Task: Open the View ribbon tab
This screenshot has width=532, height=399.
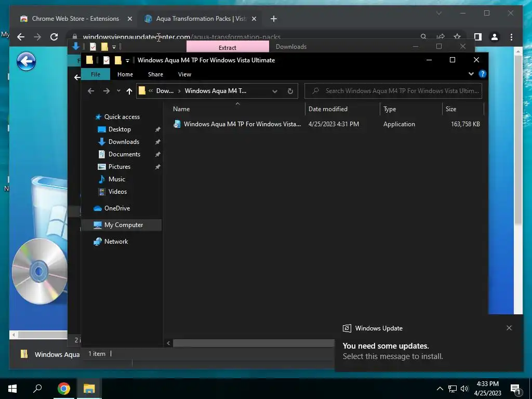Action: click(184, 74)
